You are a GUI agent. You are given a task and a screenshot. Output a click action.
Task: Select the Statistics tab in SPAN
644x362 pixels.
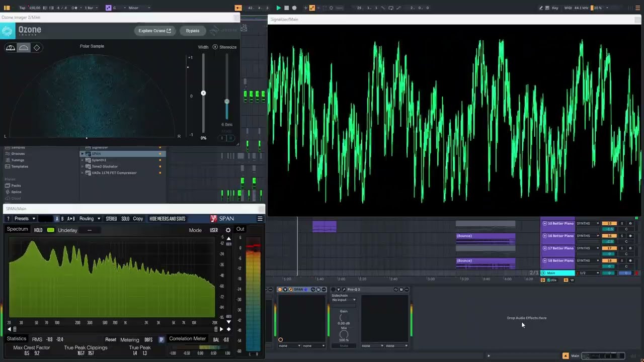click(16, 339)
